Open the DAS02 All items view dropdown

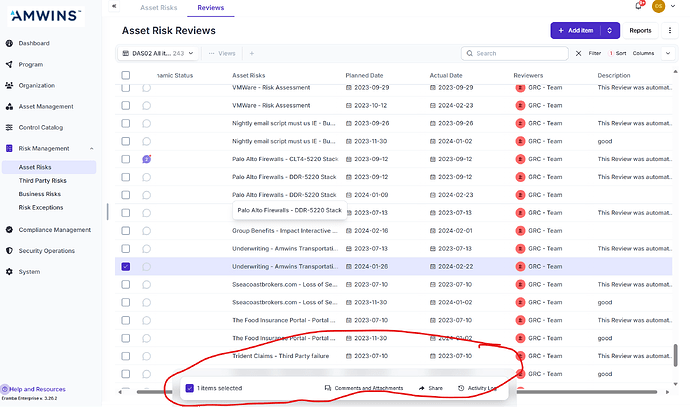pos(158,53)
